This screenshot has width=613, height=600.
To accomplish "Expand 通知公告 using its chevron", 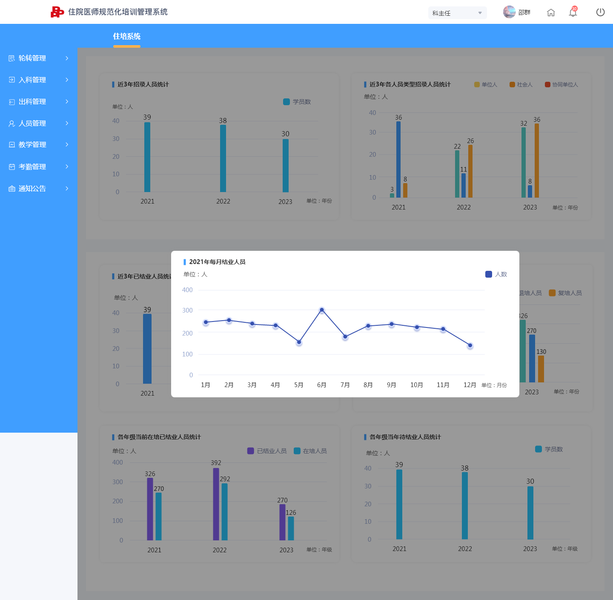I will [x=67, y=188].
